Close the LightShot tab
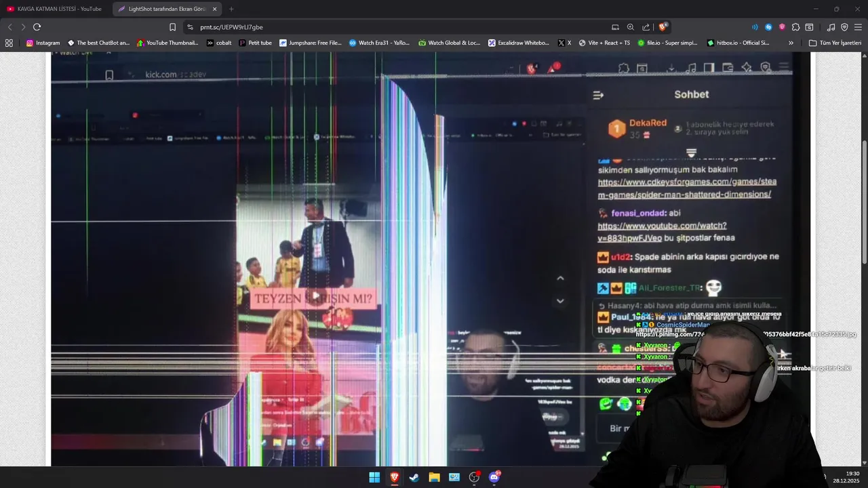Image resolution: width=868 pixels, height=488 pixels. [x=215, y=9]
